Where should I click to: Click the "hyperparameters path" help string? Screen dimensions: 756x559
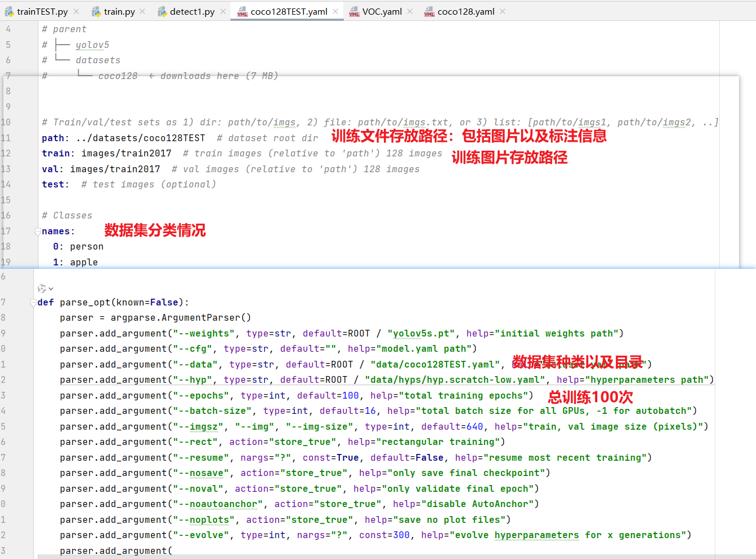[646, 380]
